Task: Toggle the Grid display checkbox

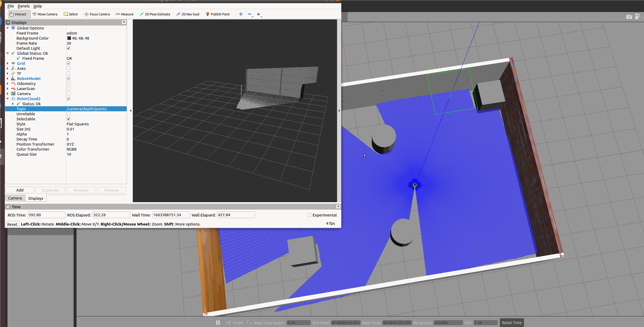Action: [x=69, y=63]
